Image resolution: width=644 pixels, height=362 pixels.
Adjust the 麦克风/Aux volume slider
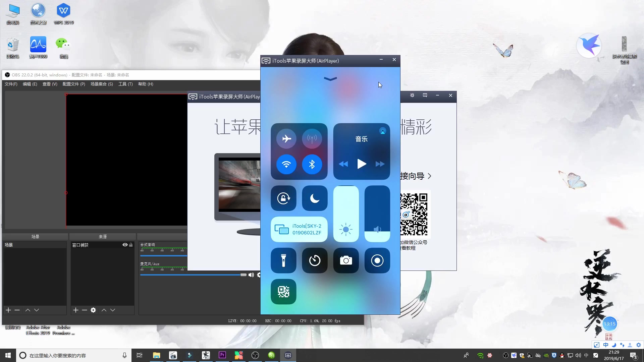[193, 275]
